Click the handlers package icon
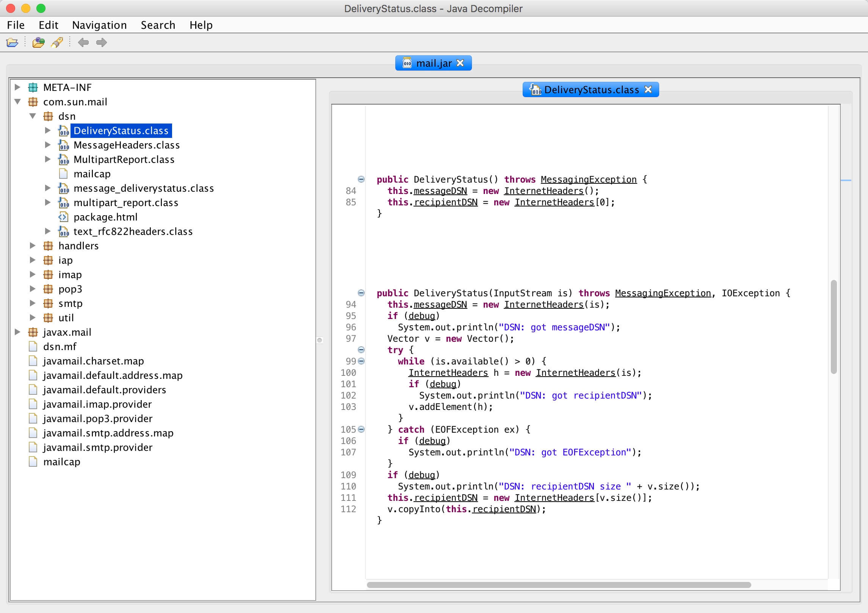 pyautogui.click(x=48, y=246)
